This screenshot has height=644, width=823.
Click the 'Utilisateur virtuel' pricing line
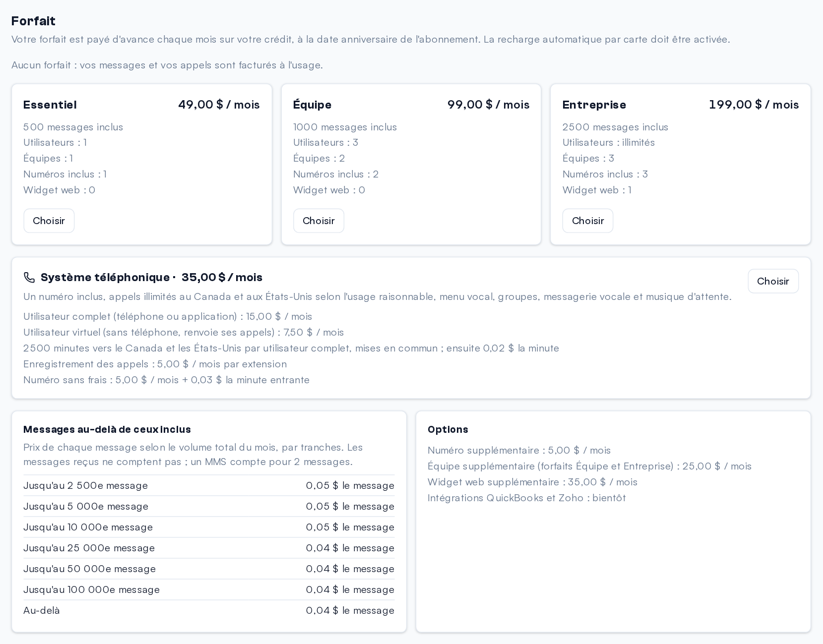coord(184,332)
